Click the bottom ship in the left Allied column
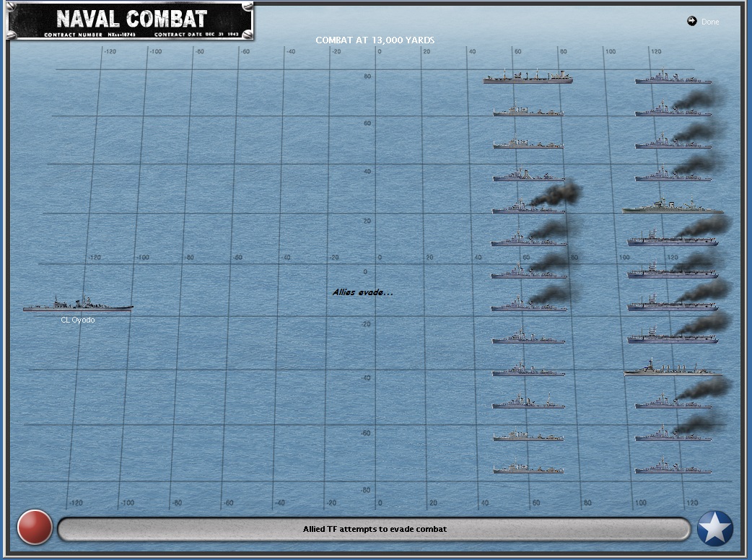Screen dimensions: 752x560 click(x=528, y=467)
